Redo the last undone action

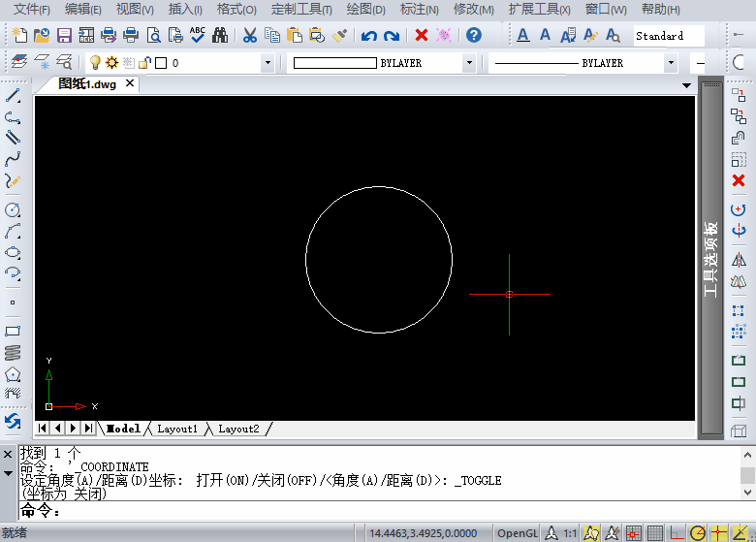coord(392,36)
